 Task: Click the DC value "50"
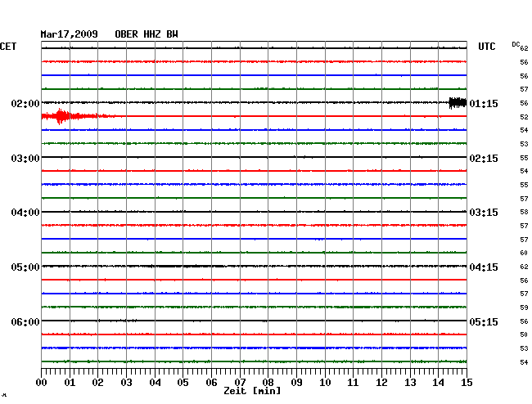click(x=524, y=334)
